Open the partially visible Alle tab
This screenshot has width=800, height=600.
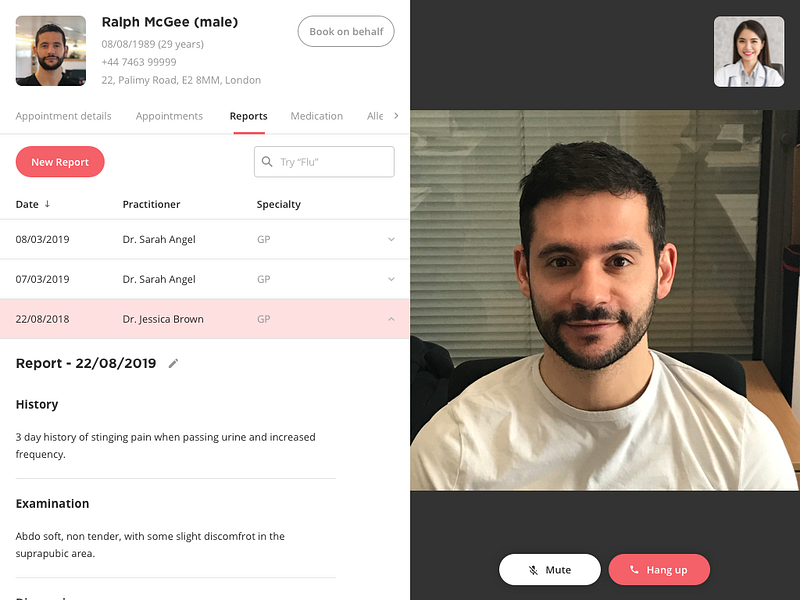click(x=375, y=116)
